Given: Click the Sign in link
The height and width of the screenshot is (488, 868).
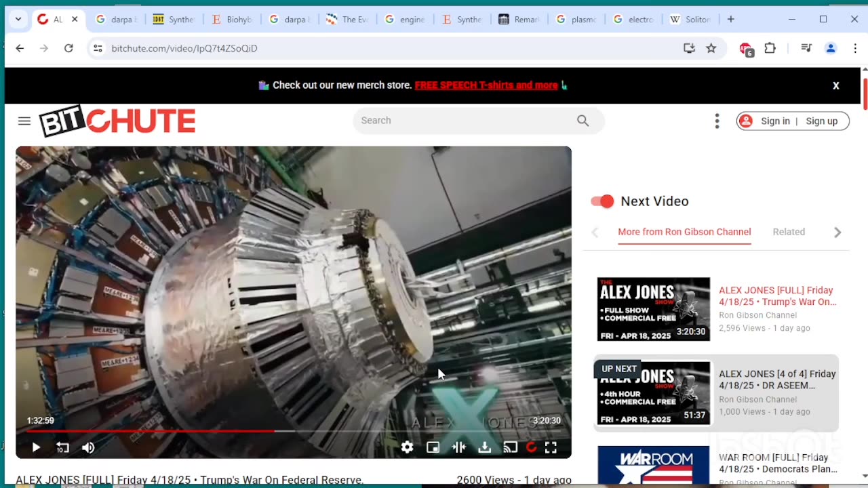Looking at the screenshot, I should pyautogui.click(x=775, y=121).
